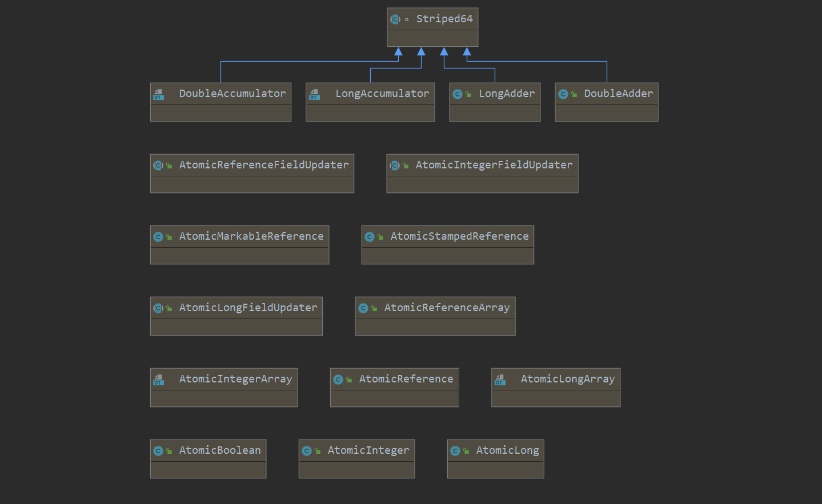Select the AtomicReferenceArray class name
Screen dimensions: 822x504
click(x=447, y=308)
